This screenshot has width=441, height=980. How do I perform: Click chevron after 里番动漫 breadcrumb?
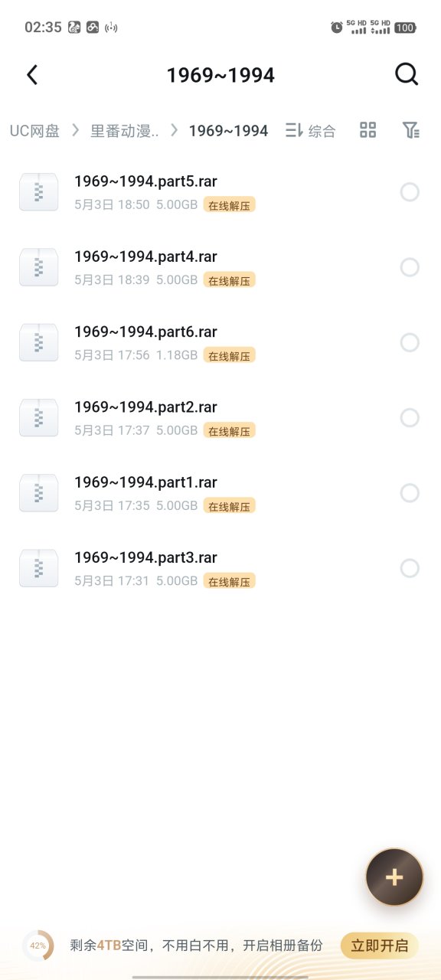(x=174, y=130)
